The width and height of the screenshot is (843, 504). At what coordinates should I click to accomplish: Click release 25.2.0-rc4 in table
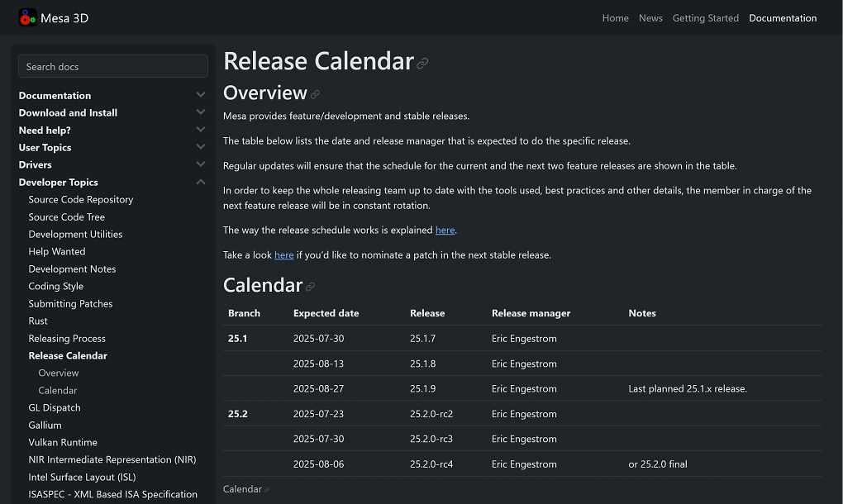coord(431,464)
